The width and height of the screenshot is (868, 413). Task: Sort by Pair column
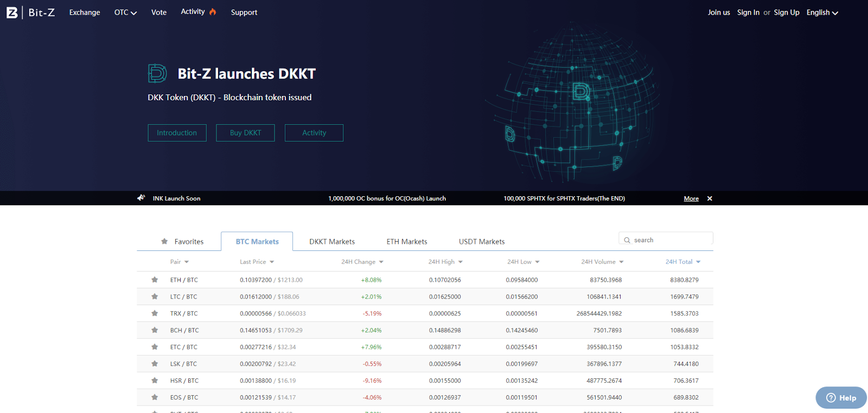(x=179, y=262)
